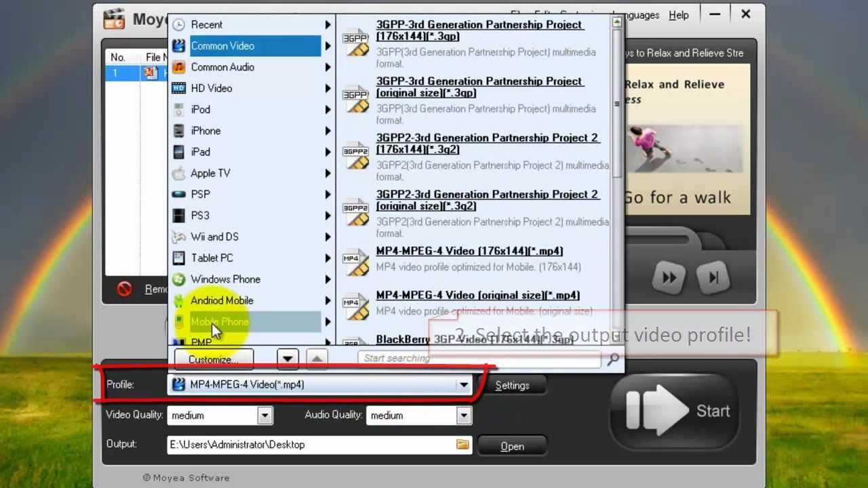The height and width of the screenshot is (488, 868).
Task: Click the iPod device icon
Action: tap(178, 109)
